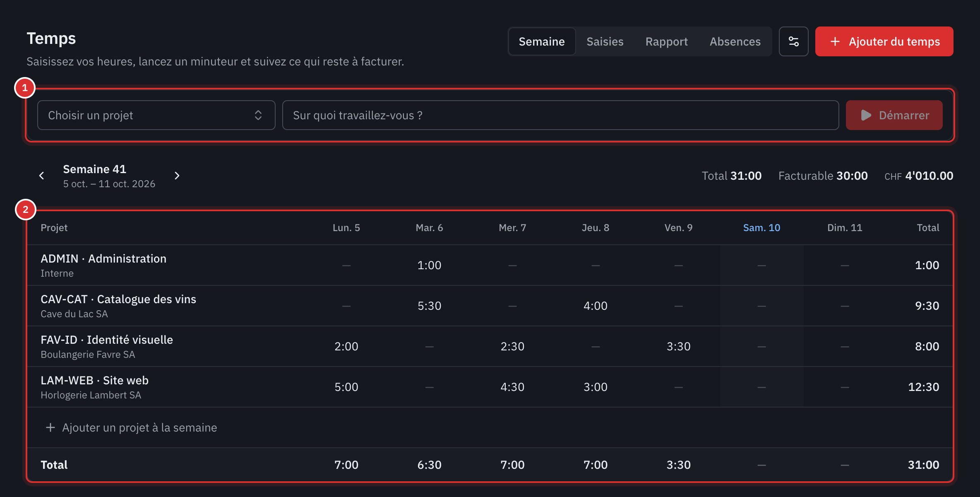Go to next week arrow
The image size is (980, 497).
click(x=177, y=176)
